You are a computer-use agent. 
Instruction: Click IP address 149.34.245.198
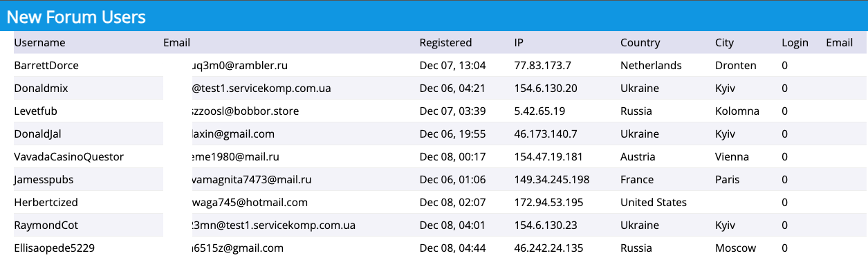552,180
